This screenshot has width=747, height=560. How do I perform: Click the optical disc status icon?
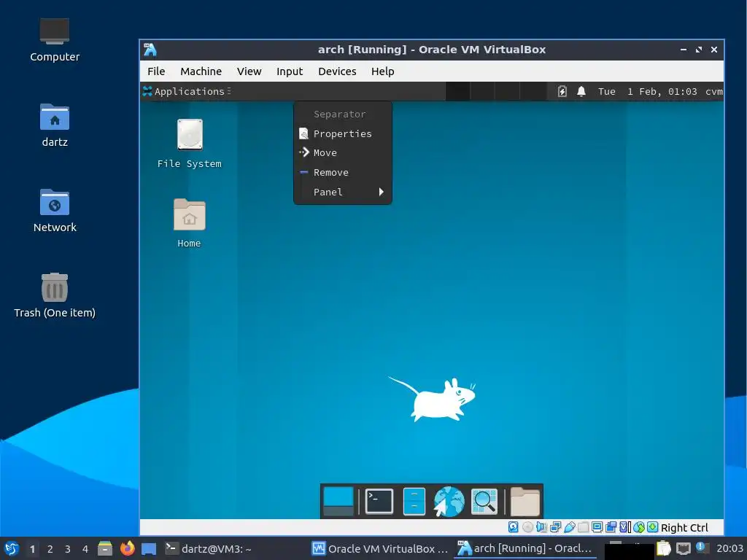527,527
